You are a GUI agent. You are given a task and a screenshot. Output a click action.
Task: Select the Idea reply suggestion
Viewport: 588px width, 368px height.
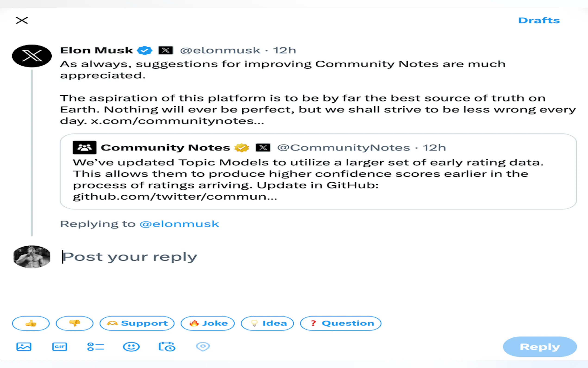click(267, 323)
